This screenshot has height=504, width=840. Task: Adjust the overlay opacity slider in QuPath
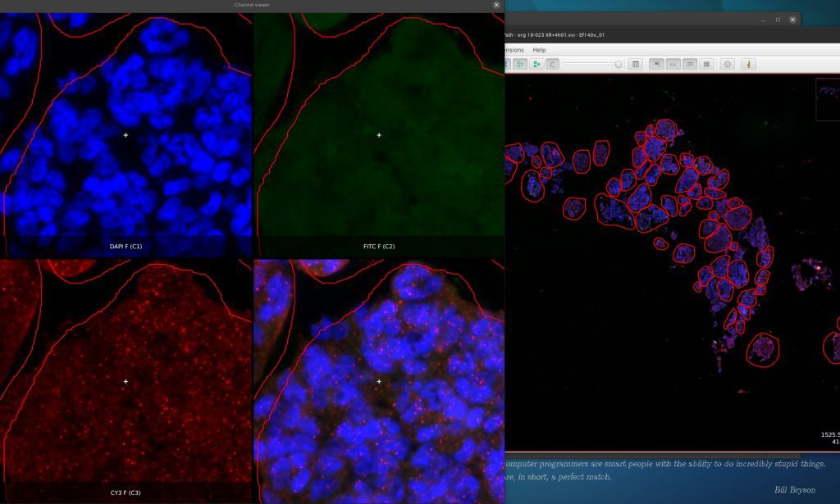pos(592,64)
